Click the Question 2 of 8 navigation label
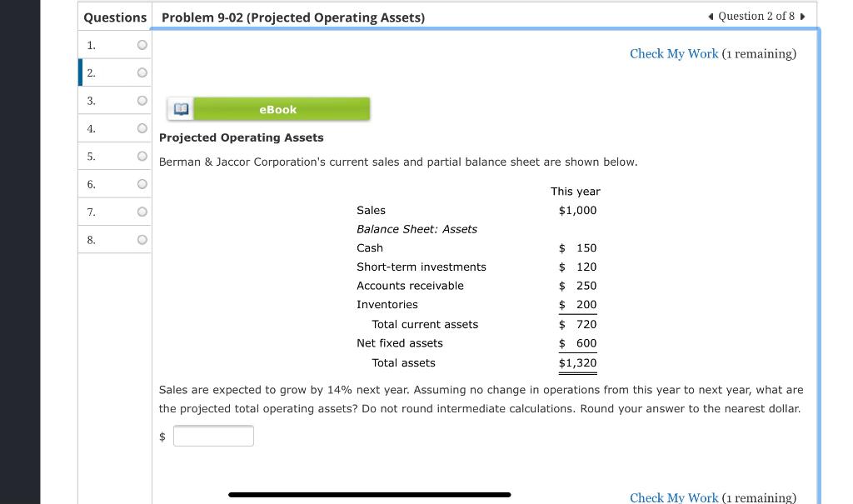This screenshot has height=504, width=853. pos(756,16)
